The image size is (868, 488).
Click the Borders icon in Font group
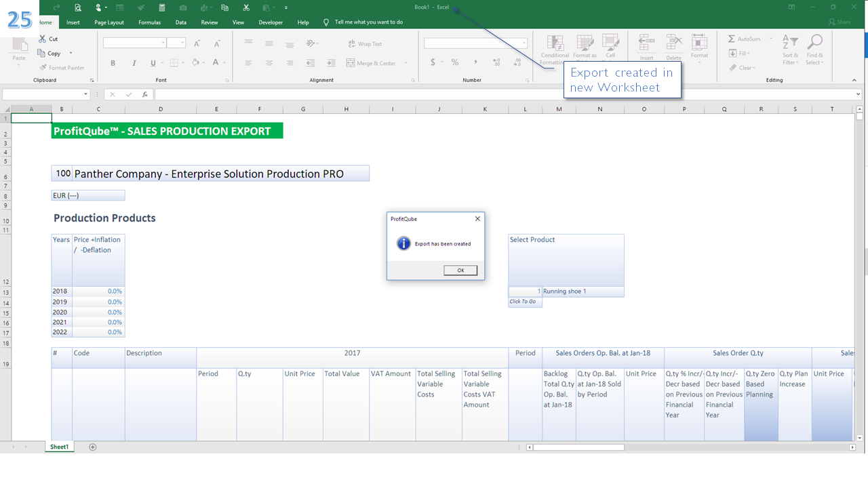click(174, 63)
